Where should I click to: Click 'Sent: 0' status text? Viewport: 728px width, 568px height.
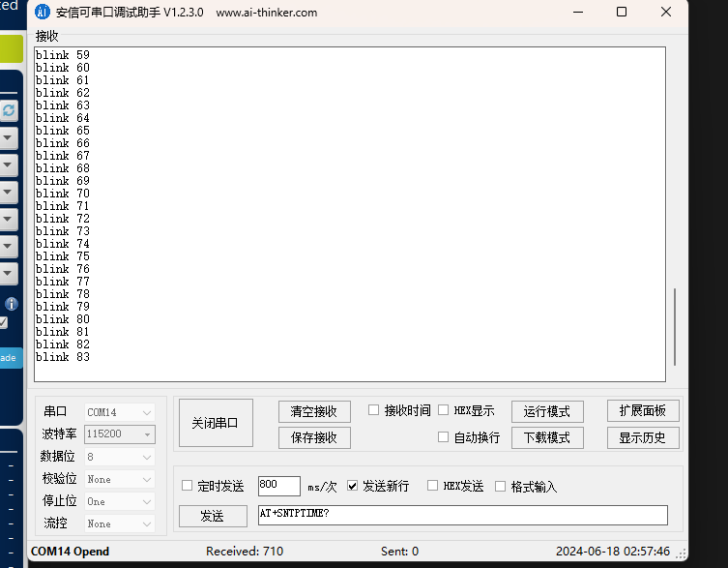[x=399, y=552]
